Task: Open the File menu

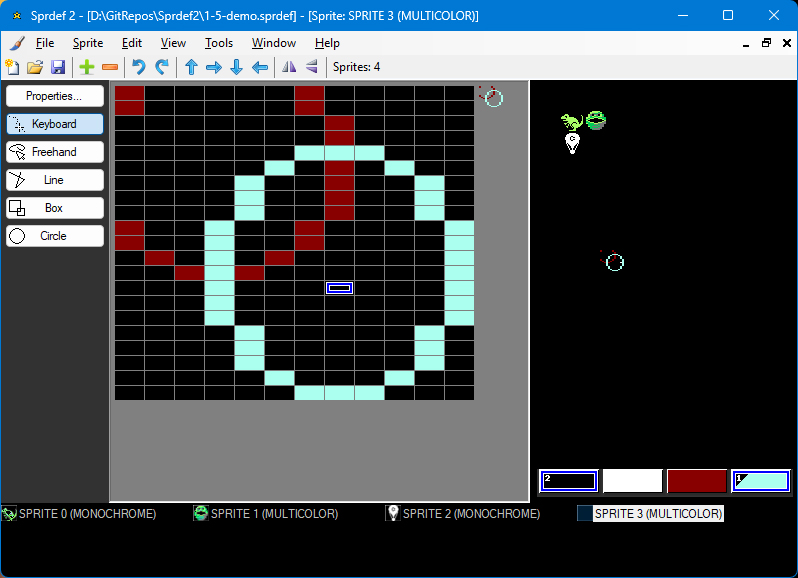Action: click(45, 43)
